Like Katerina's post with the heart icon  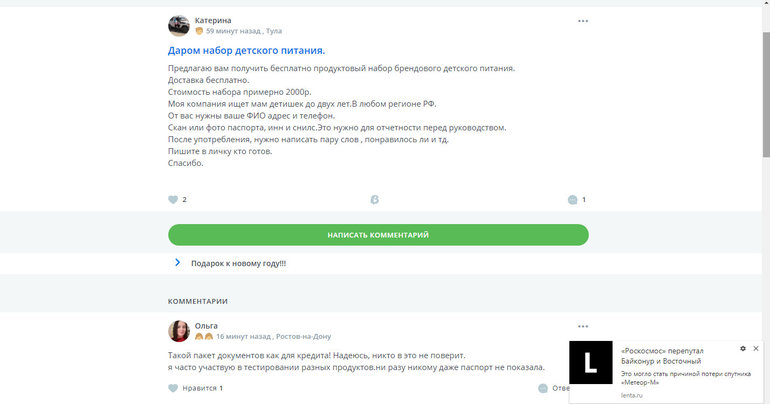(x=173, y=200)
